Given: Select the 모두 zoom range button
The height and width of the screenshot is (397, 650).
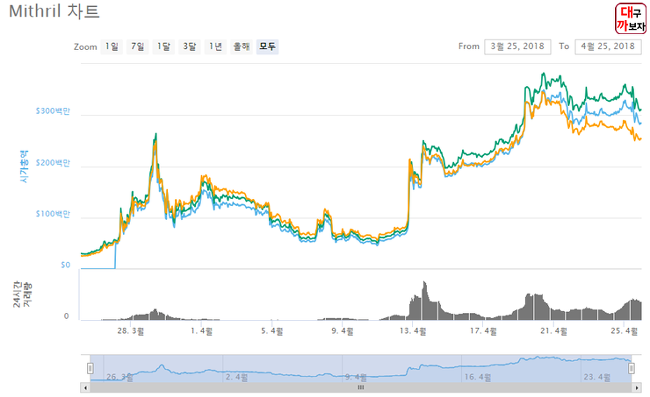Looking at the screenshot, I should pos(267,47).
